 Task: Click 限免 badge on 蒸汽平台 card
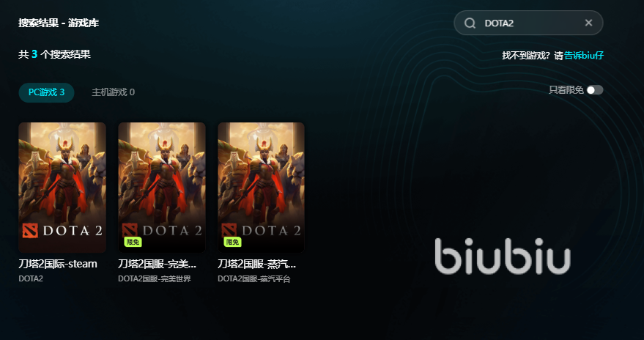[232, 243]
